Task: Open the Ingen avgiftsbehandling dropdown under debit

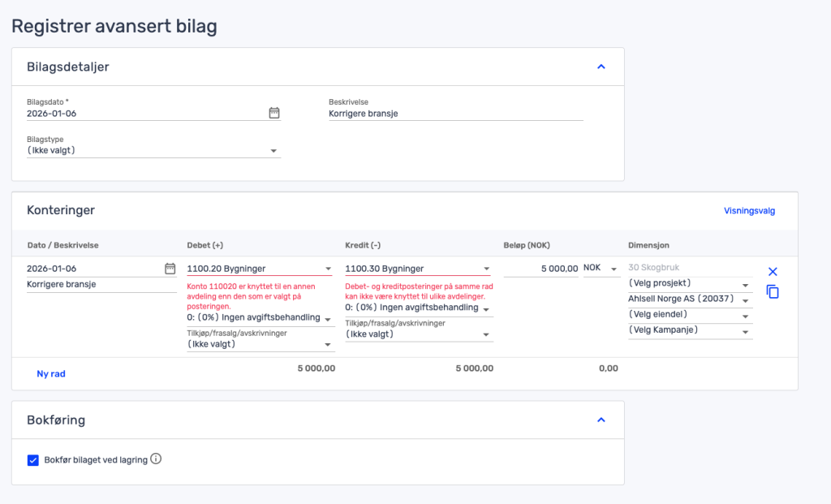Action: (328, 317)
